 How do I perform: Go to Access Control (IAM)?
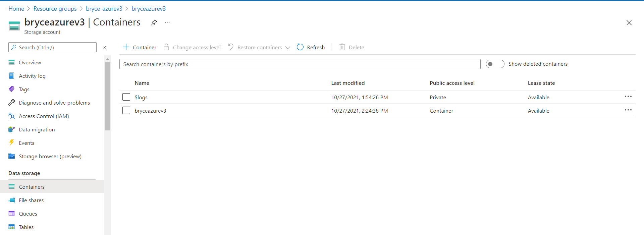click(44, 116)
